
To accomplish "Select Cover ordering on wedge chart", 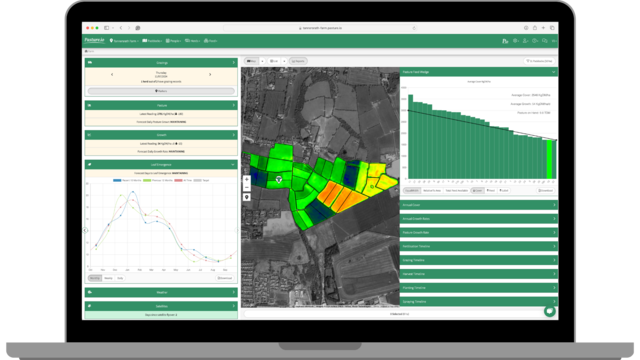I will point(478,191).
